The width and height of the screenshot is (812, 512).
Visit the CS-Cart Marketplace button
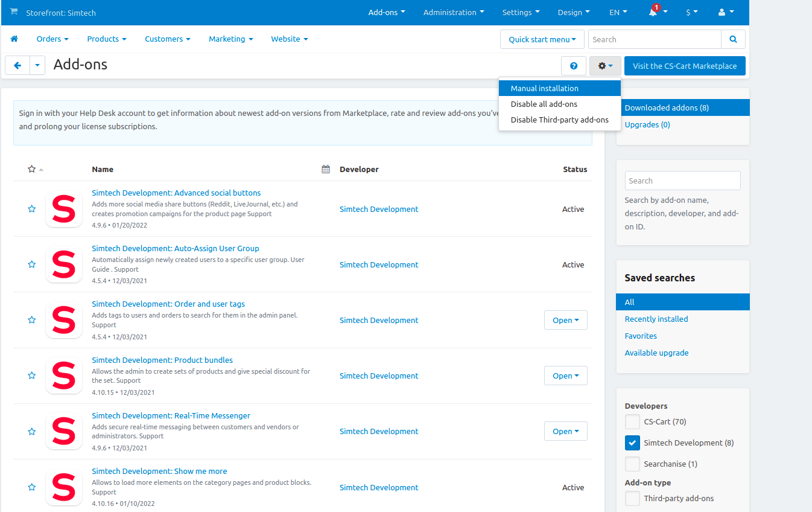pos(685,66)
